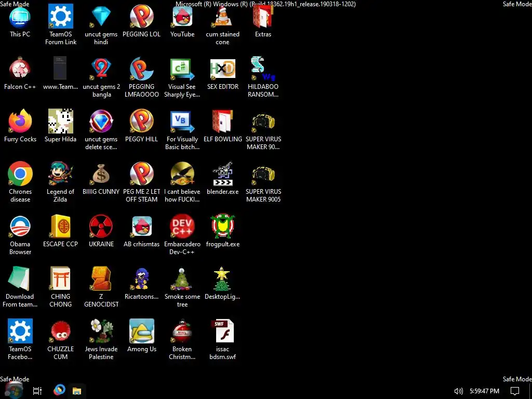Select the UKRAINE radiation symbol icon
This screenshot has width=532, height=399.
[x=101, y=227]
